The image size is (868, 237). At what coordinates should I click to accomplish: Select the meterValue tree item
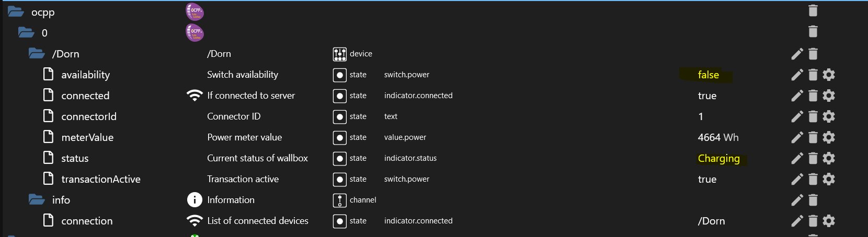(87, 137)
